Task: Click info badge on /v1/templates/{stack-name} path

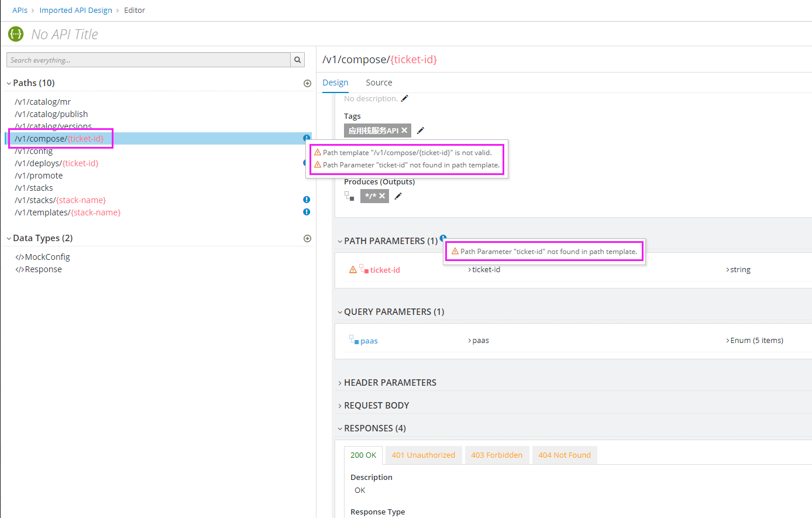Action: [307, 212]
